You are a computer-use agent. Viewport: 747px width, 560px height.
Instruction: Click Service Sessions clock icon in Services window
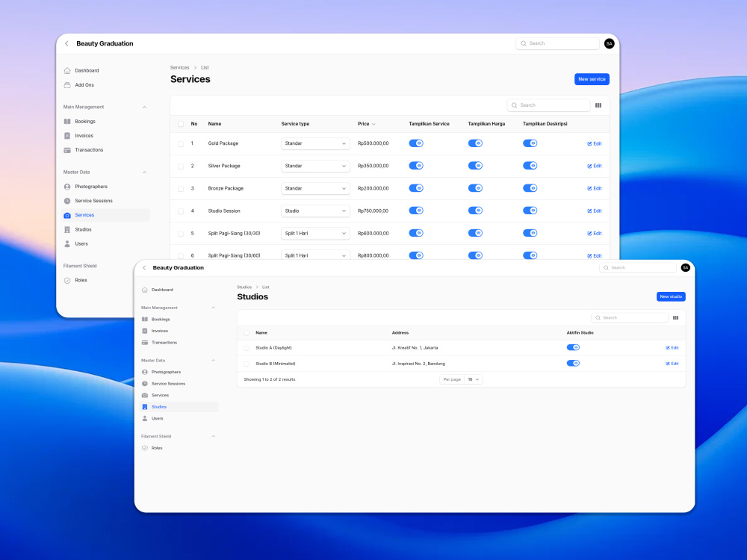[x=67, y=201]
